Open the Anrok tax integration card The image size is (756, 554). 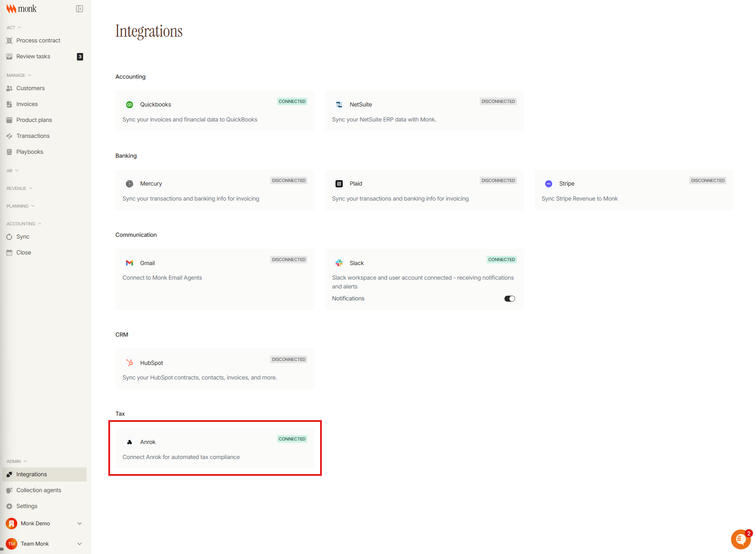point(214,448)
